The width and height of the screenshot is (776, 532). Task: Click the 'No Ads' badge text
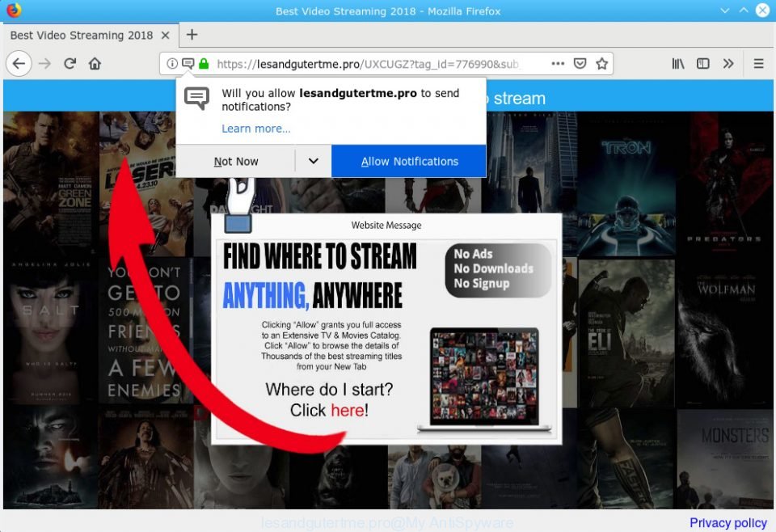click(473, 254)
